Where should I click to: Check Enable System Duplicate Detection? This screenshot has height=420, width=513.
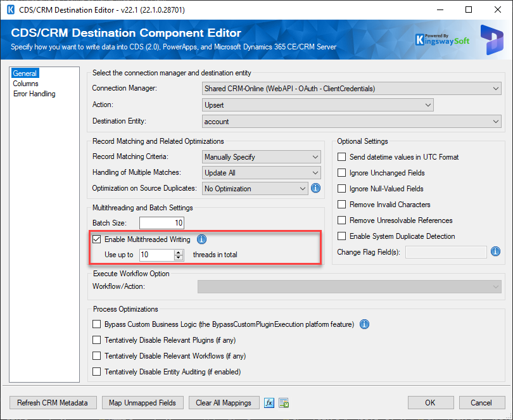(341, 236)
